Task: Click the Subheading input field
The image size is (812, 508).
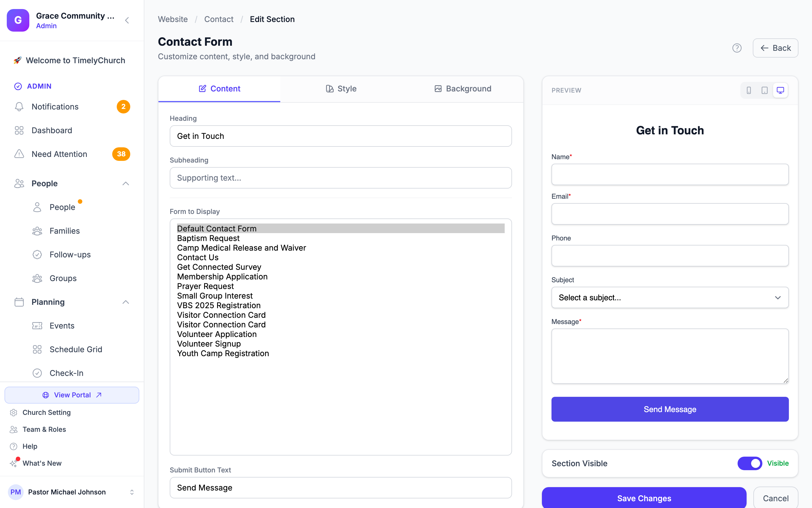Action: click(x=341, y=178)
